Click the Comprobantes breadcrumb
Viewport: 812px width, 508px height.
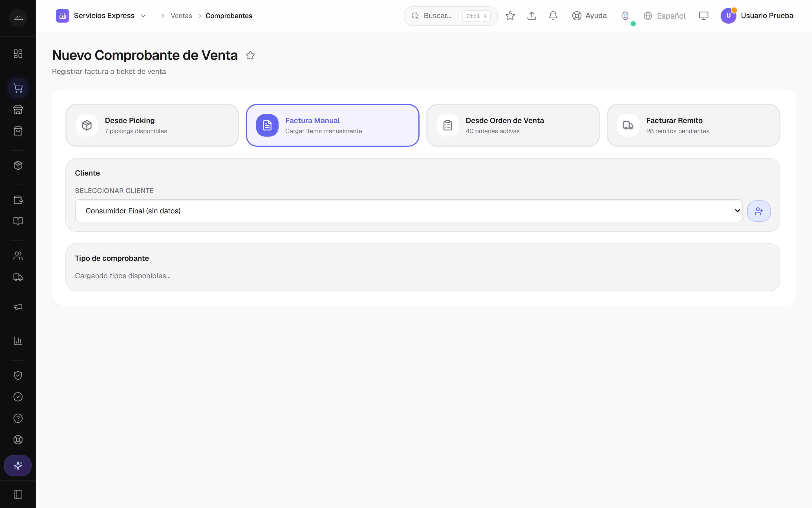click(x=229, y=16)
